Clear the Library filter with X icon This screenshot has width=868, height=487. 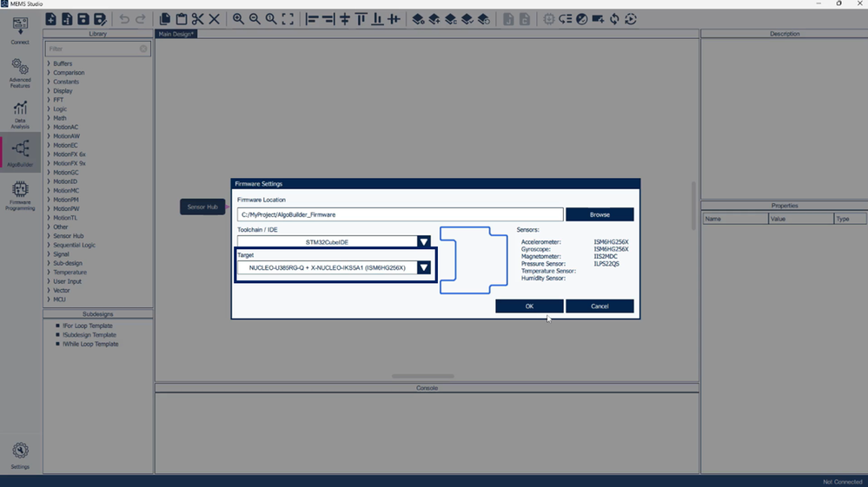143,49
